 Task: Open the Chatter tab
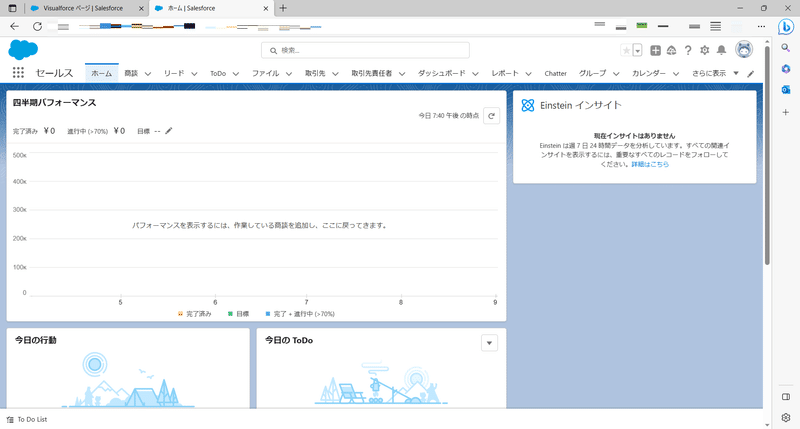[555, 73]
